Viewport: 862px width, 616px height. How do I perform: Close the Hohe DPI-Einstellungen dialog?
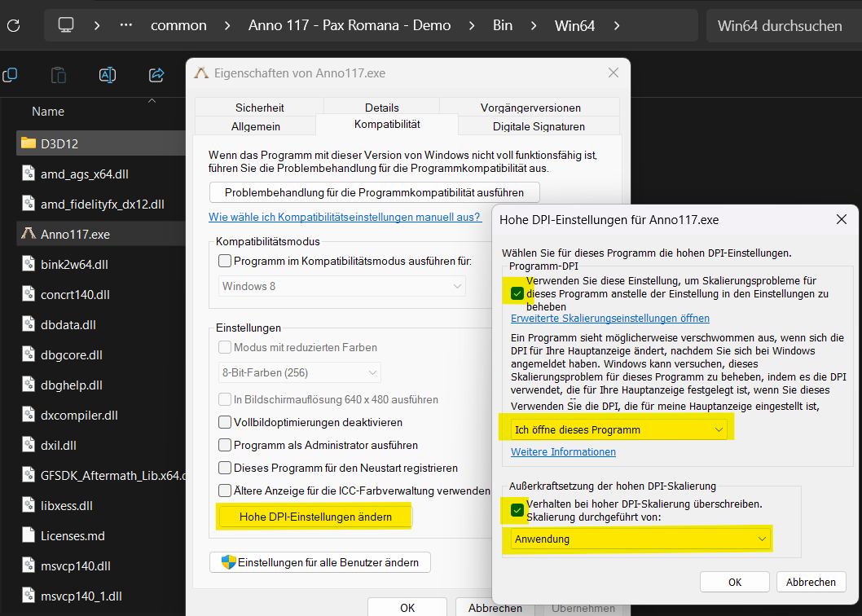click(x=841, y=219)
